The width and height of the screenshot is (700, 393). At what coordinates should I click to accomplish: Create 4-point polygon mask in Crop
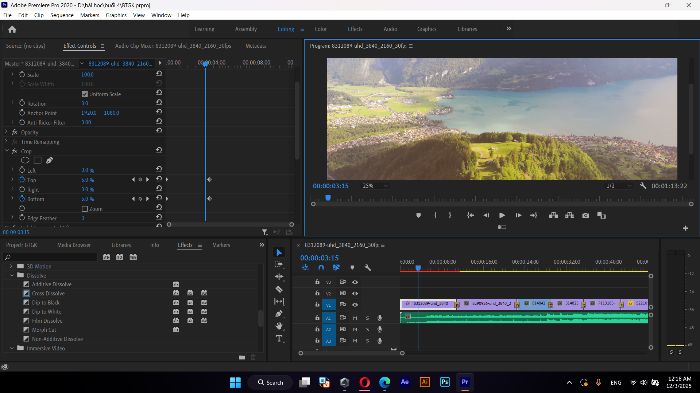[x=38, y=160]
